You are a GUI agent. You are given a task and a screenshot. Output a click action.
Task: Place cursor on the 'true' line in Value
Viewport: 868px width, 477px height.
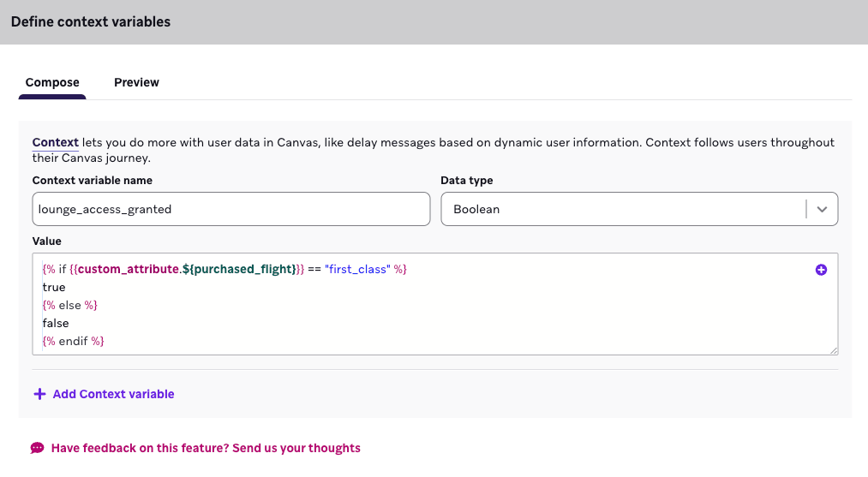[x=54, y=288]
